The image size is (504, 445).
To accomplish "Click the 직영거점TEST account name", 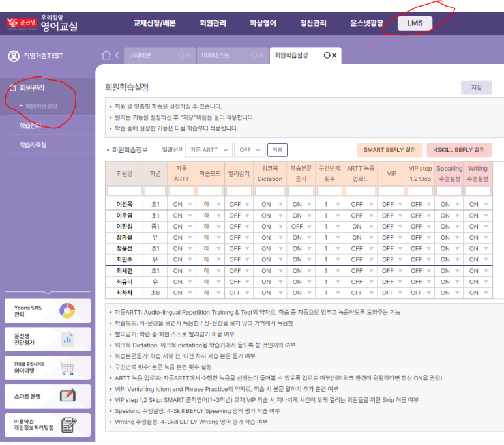I will click(43, 56).
